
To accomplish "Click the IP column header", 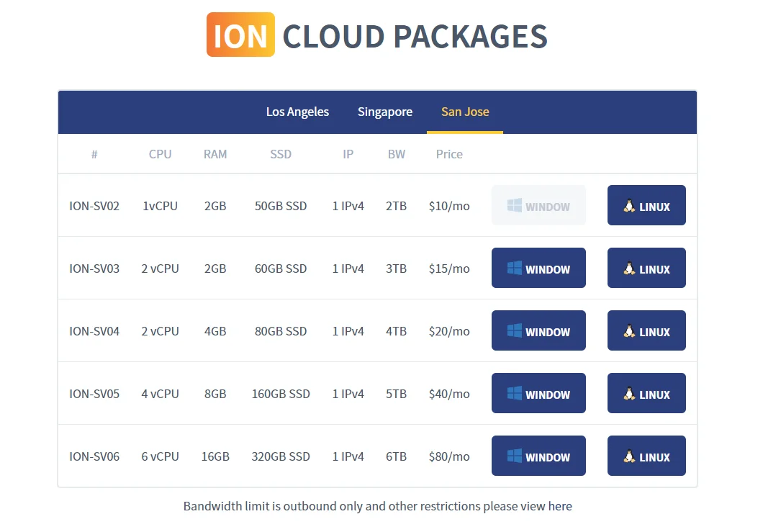I will pyautogui.click(x=348, y=154).
